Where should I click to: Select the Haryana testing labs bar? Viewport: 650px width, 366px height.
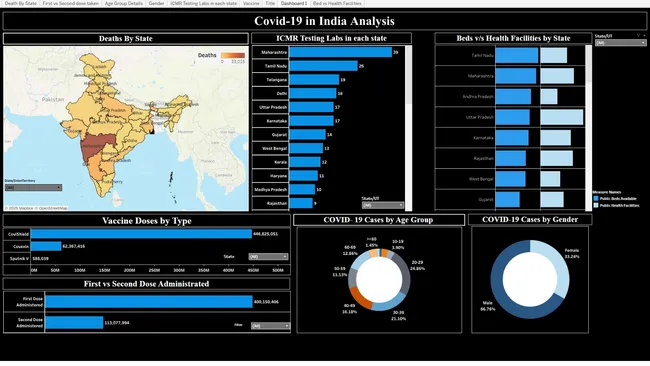pos(303,176)
